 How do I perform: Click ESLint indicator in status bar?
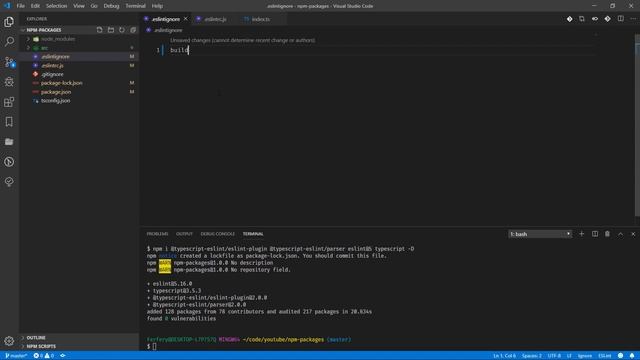(x=604, y=356)
